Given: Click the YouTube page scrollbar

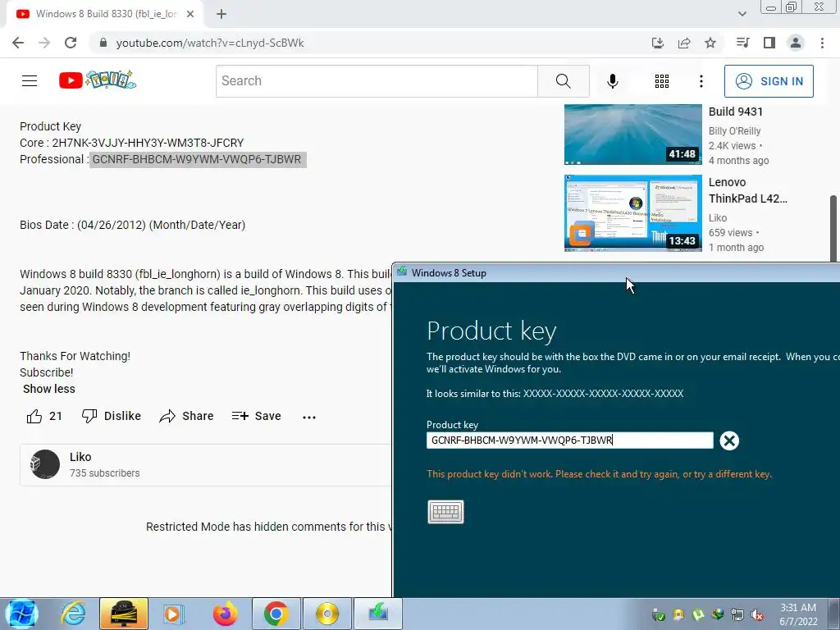Looking at the screenshot, I should coord(833,228).
